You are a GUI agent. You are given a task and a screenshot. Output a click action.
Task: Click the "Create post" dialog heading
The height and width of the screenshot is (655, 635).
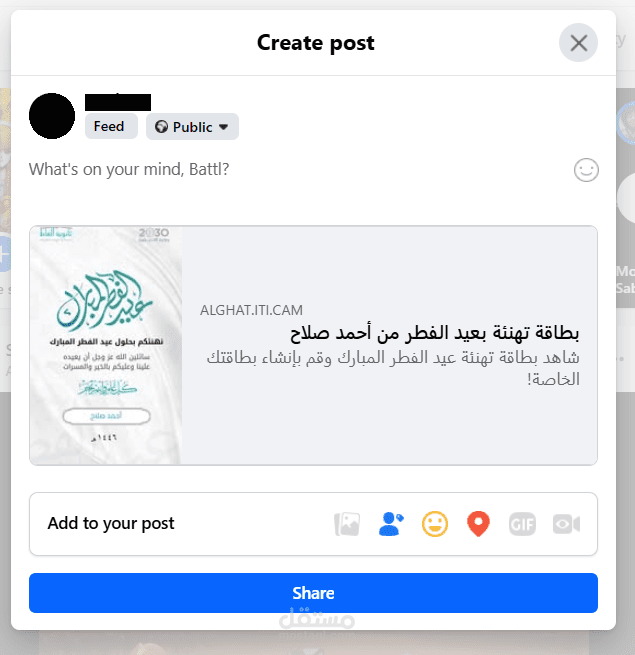point(315,43)
